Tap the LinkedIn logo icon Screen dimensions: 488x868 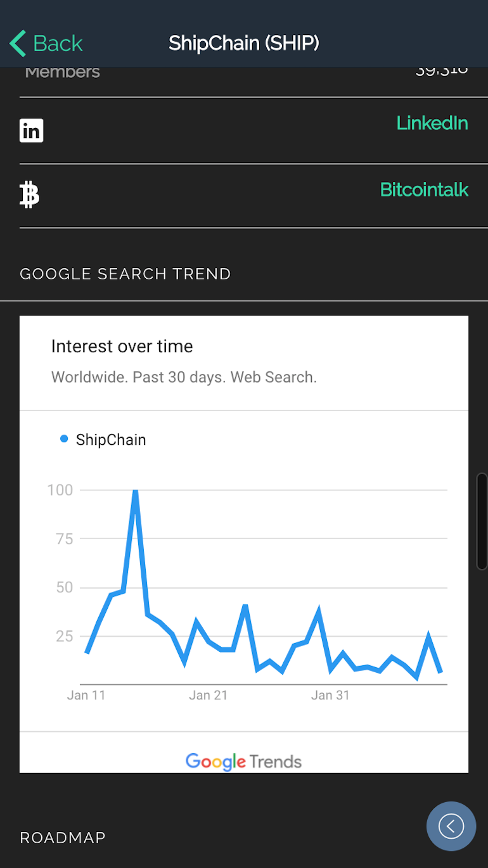coord(32,131)
